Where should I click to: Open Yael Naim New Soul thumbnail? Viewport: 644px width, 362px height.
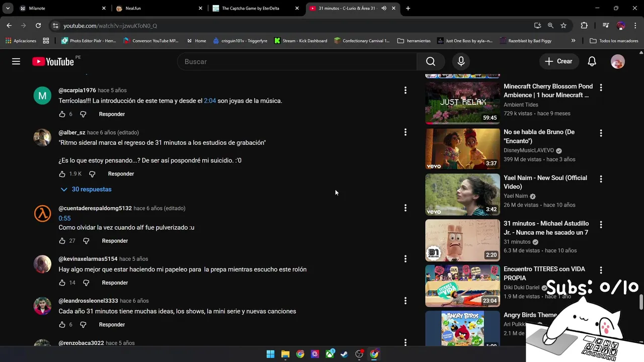(463, 194)
